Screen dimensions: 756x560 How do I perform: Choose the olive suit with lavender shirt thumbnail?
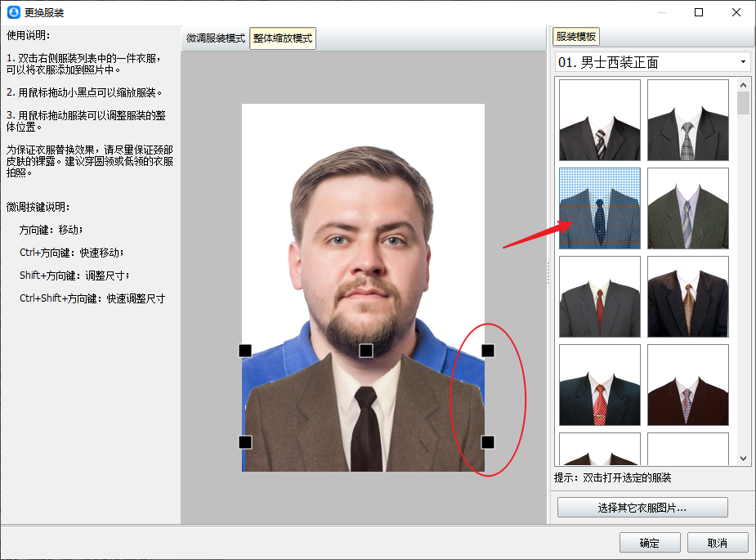688,208
